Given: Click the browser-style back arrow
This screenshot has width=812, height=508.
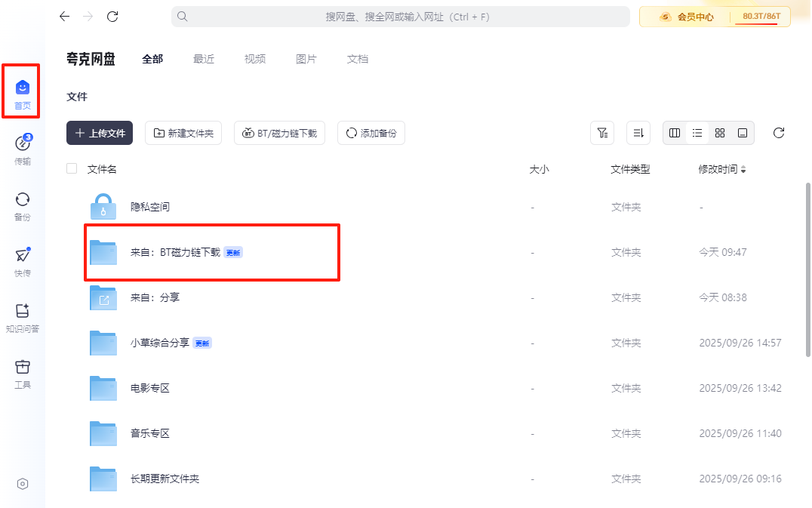Looking at the screenshot, I should [65, 17].
